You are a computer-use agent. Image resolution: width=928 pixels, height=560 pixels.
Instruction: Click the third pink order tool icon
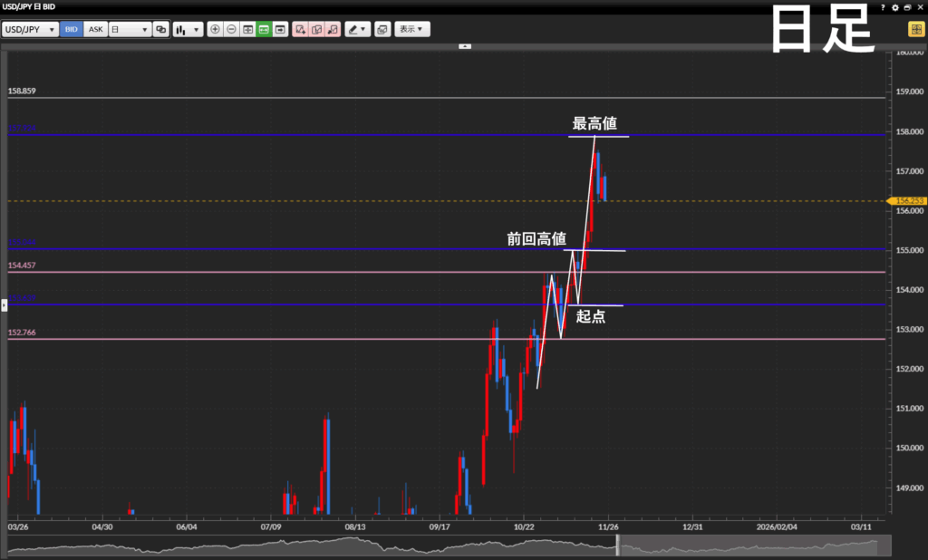pyautogui.click(x=333, y=29)
